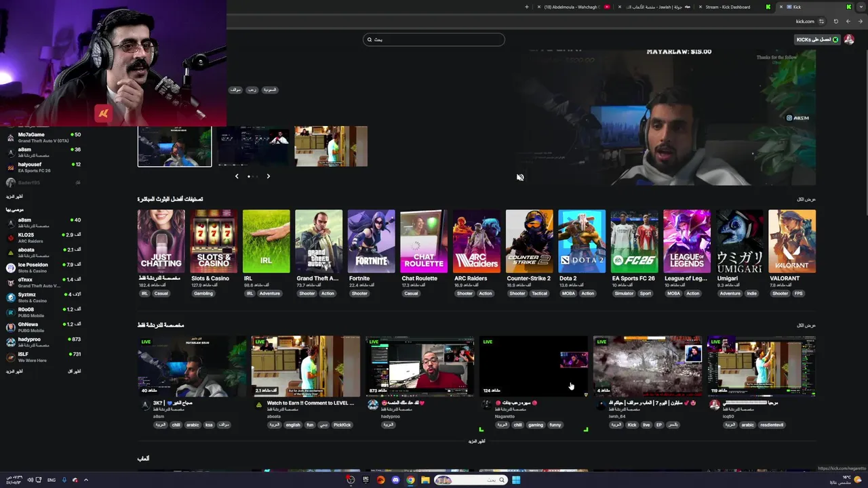Screen dimensions: 868x488
Task: Select the second featured stream thumbnail
Action: (253, 146)
